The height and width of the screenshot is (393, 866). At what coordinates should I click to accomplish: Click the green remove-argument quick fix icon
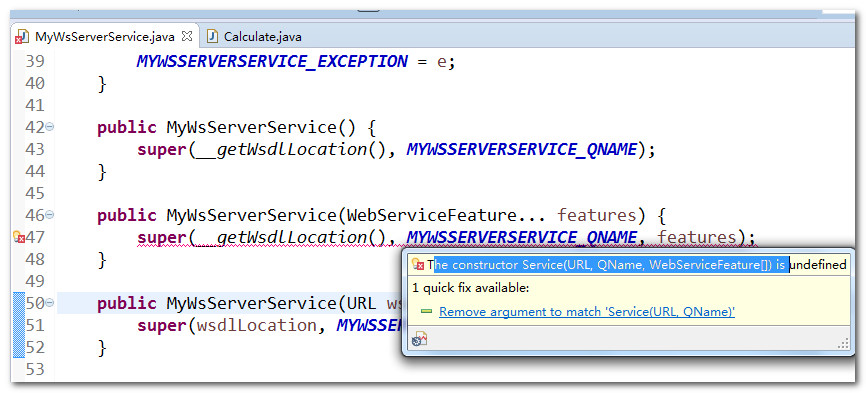pyautogui.click(x=426, y=312)
